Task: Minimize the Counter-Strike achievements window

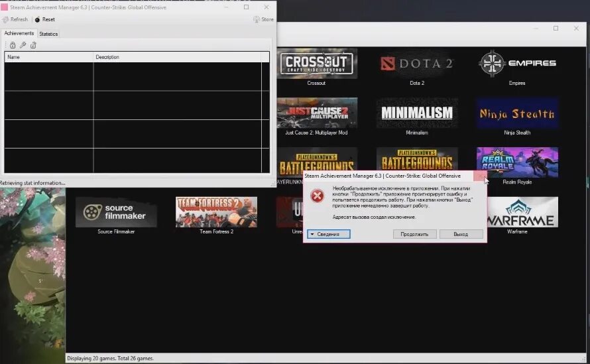Action: coord(226,7)
